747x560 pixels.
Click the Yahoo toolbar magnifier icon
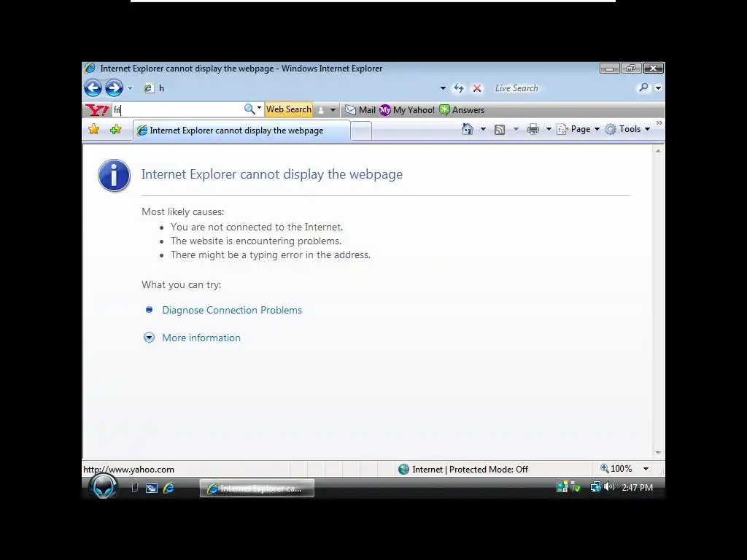tap(249, 109)
